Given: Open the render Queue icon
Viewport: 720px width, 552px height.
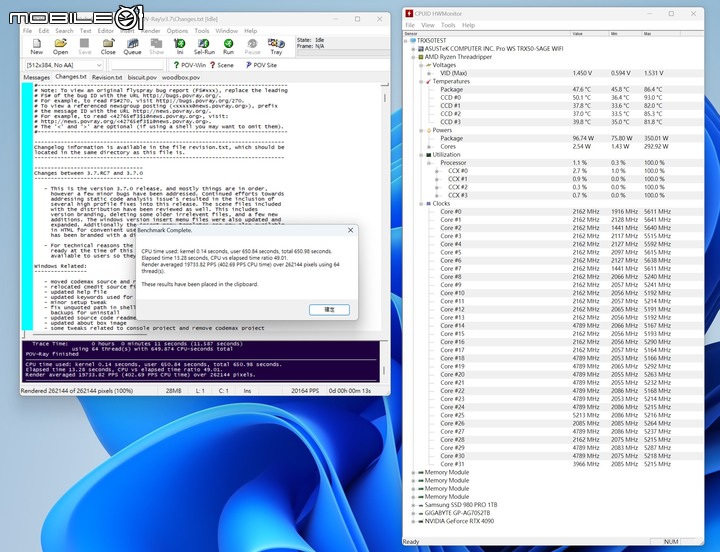Looking at the screenshot, I should pos(132,44).
